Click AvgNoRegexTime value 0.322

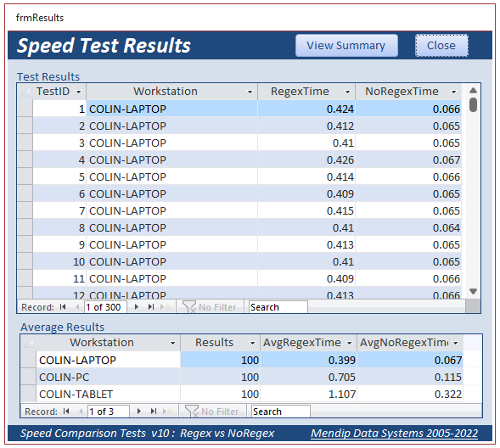[410, 394]
